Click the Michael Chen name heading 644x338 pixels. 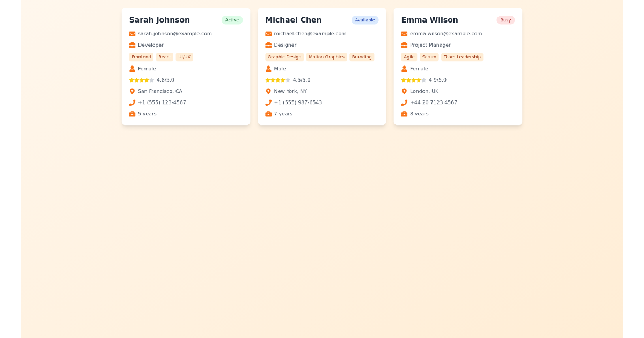pyautogui.click(x=294, y=20)
